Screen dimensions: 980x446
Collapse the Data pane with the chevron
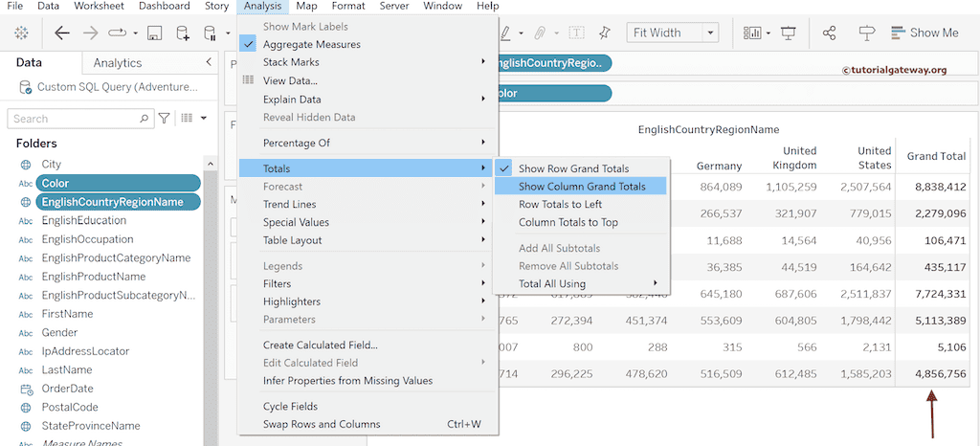(208, 62)
